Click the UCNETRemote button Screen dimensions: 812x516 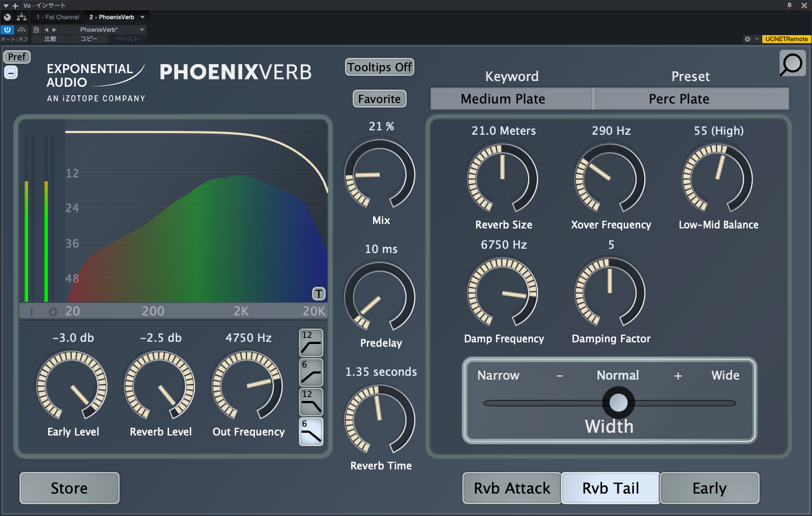click(786, 39)
